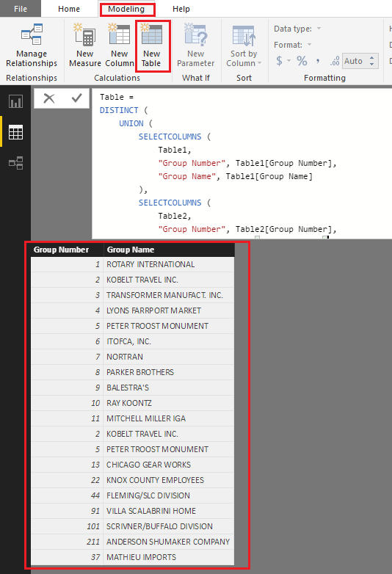Toggle thousands separator comma
The width and height of the screenshot is (392, 574).
317,61
